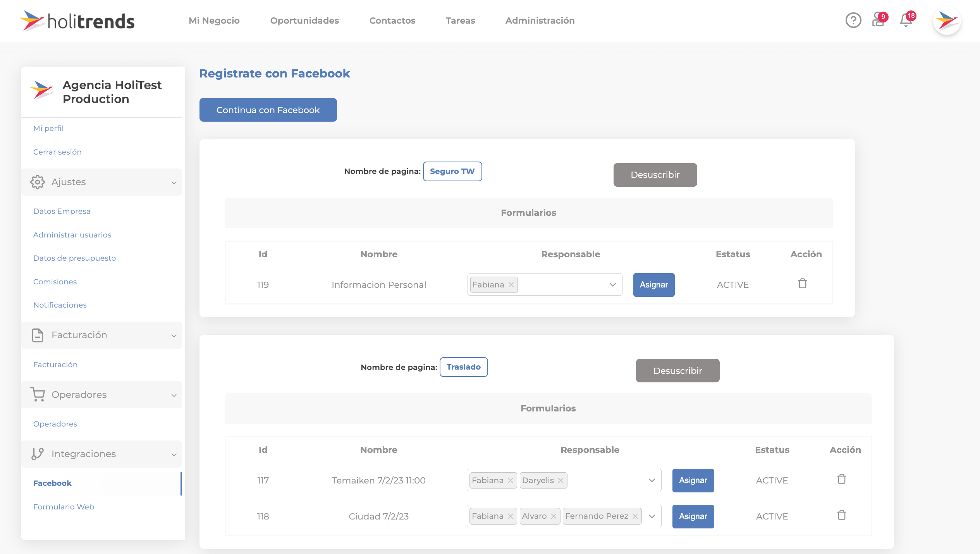Click the Seguro TW page name tag
Screen dimensions: 980x554
click(452, 171)
